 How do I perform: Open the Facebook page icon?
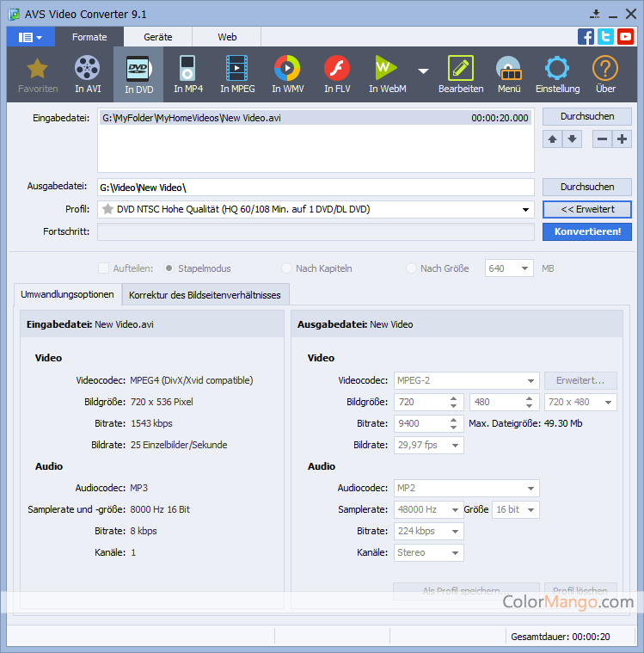[x=586, y=37]
